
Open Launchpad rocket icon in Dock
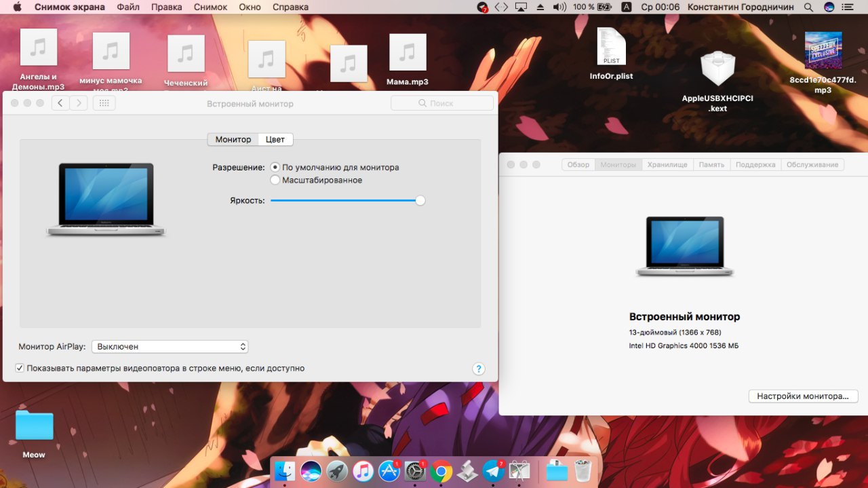coord(337,470)
